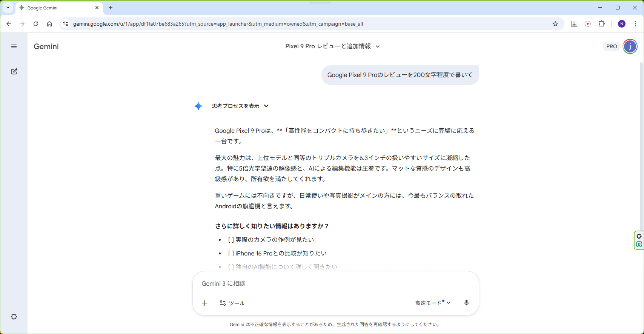The image size is (644, 334).
Task: Open the Gemini main menu hamburger icon
Action: (x=14, y=46)
